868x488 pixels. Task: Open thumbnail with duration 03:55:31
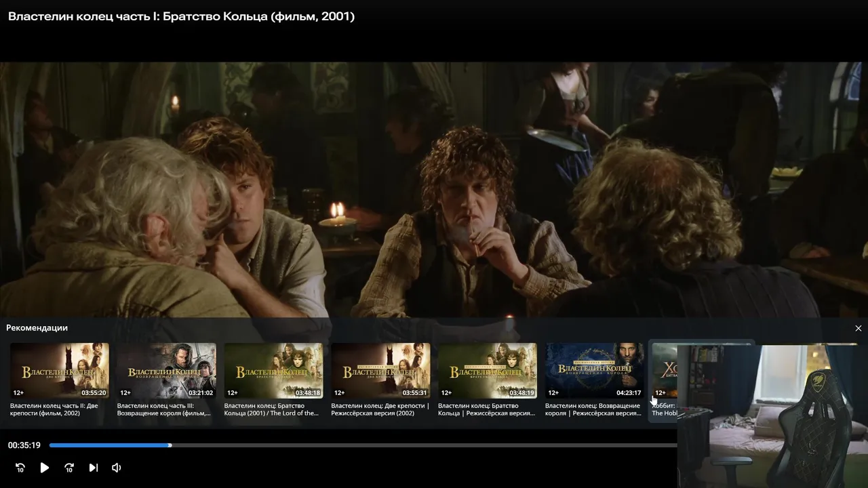(380, 371)
